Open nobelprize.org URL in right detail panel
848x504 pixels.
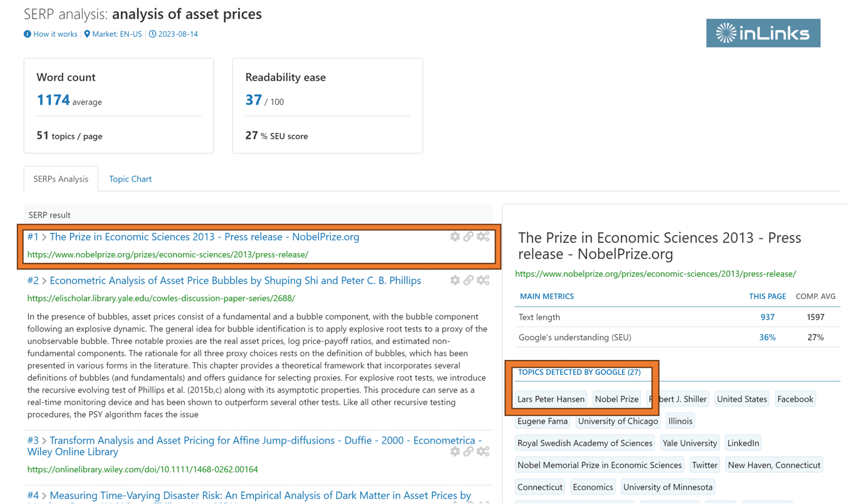[x=655, y=274]
